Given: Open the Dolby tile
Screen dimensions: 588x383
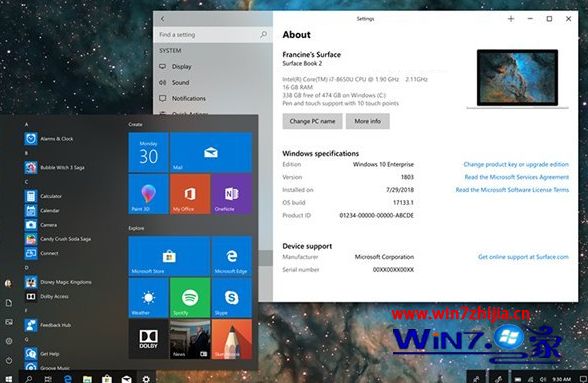Looking at the screenshot, I should pos(148,339).
